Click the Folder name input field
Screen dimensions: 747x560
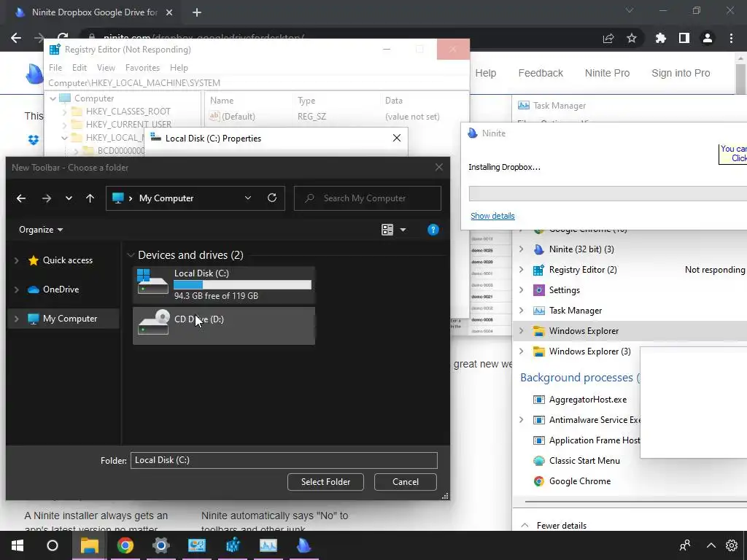tap(284, 460)
